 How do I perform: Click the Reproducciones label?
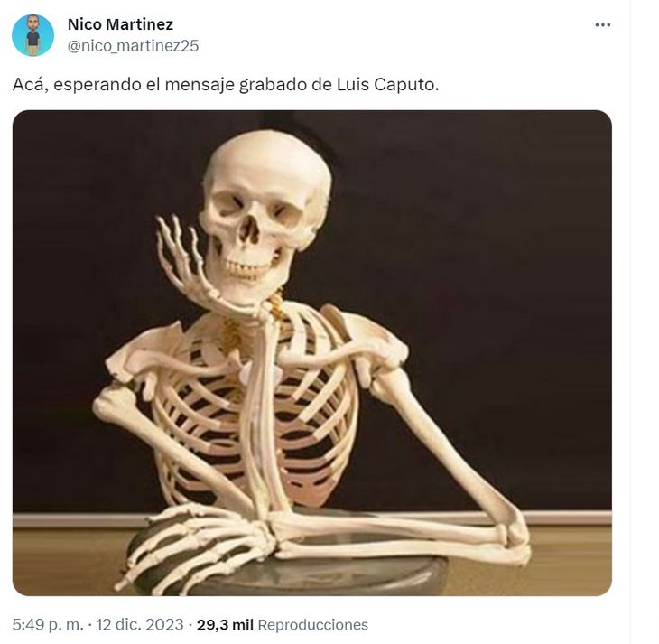312,624
